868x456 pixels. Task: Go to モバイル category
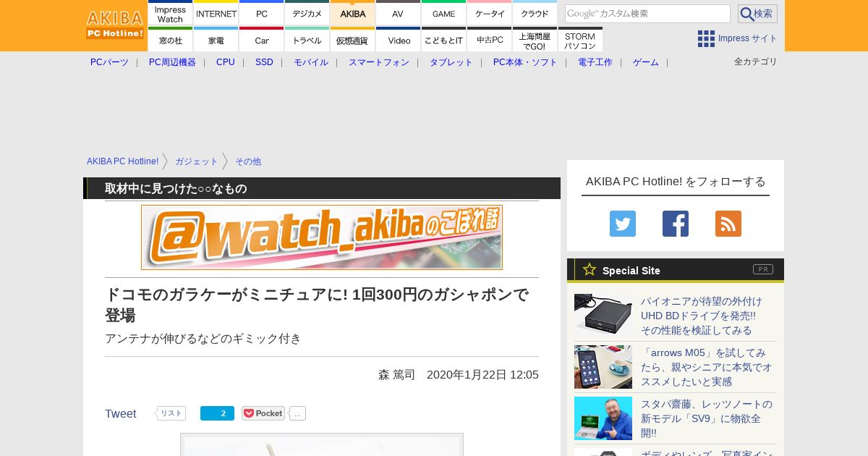point(311,62)
